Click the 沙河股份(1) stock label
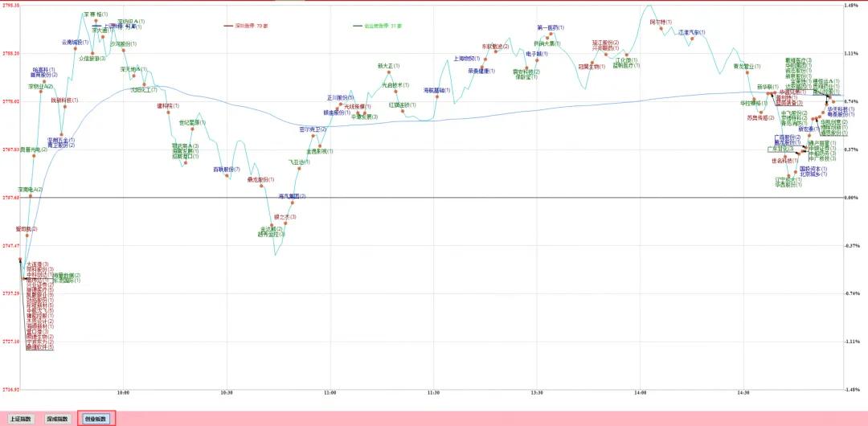This screenshot has height=426, width=868. pyautogui.click(x=122, y=43)
